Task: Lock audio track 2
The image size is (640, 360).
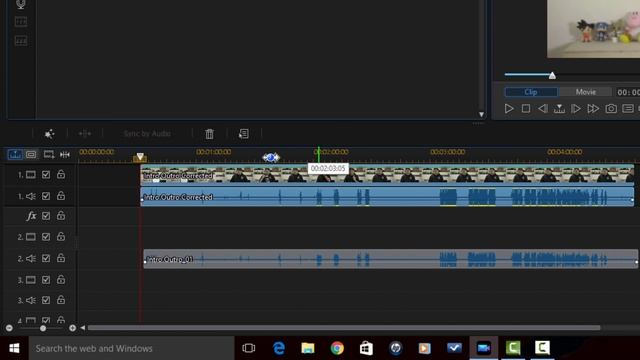Action: click(61, 258)
